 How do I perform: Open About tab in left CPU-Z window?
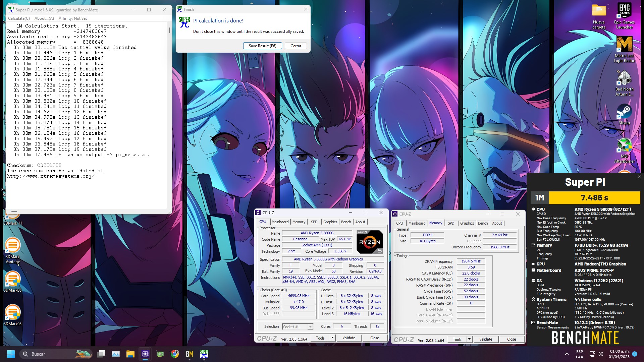[x=360, y=222]
